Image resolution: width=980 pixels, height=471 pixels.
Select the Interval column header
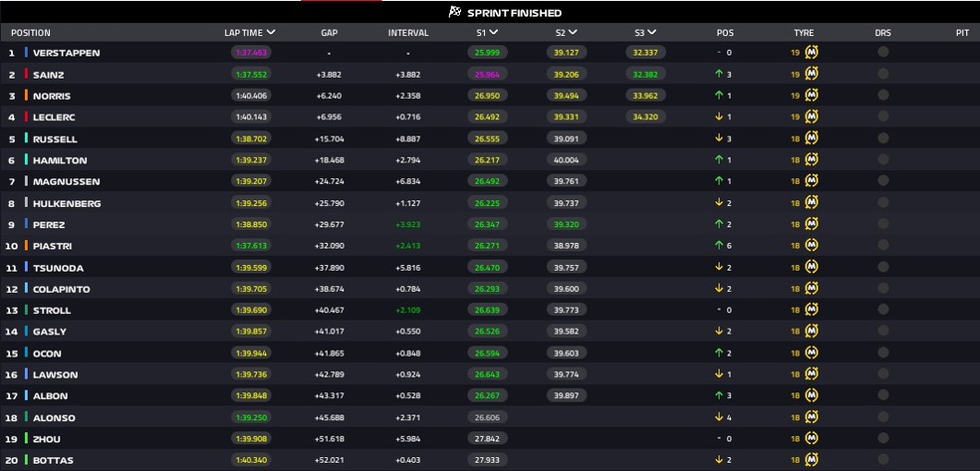coord(408,33)
